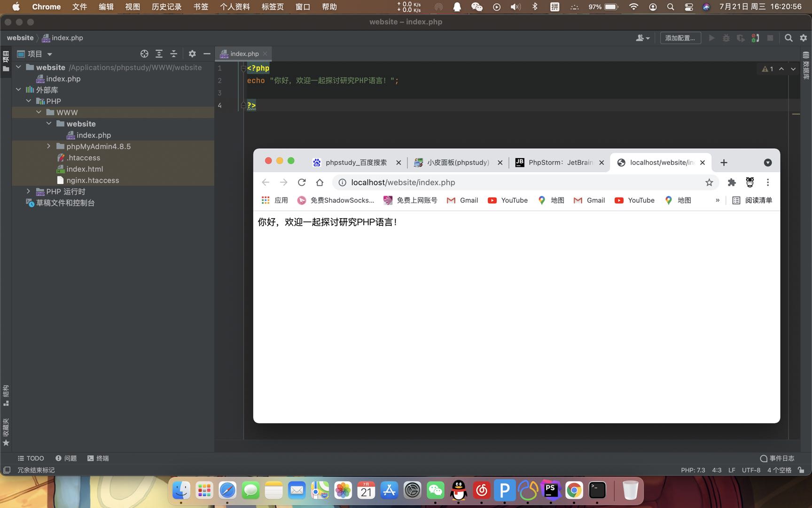
Task: Click the first YouTube bookmark
Action: (x=508, y=200)
